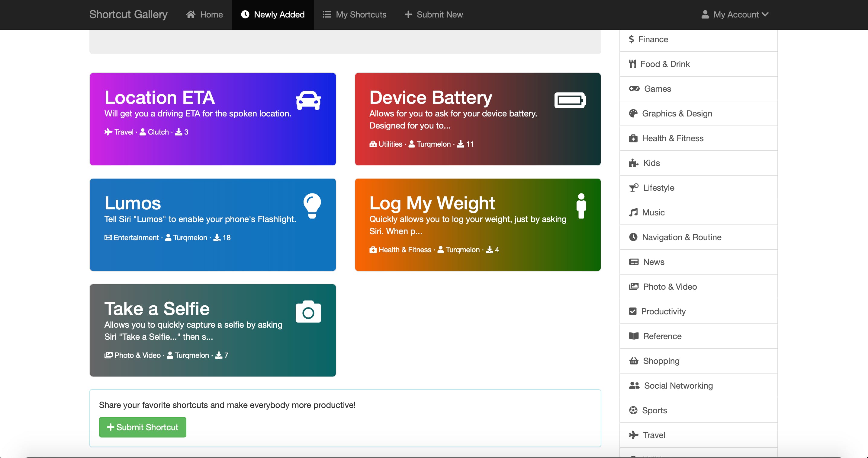Open My Shortcuts in the navbar
This screenshot has height=458, width=868.
[x=355, y=14]
